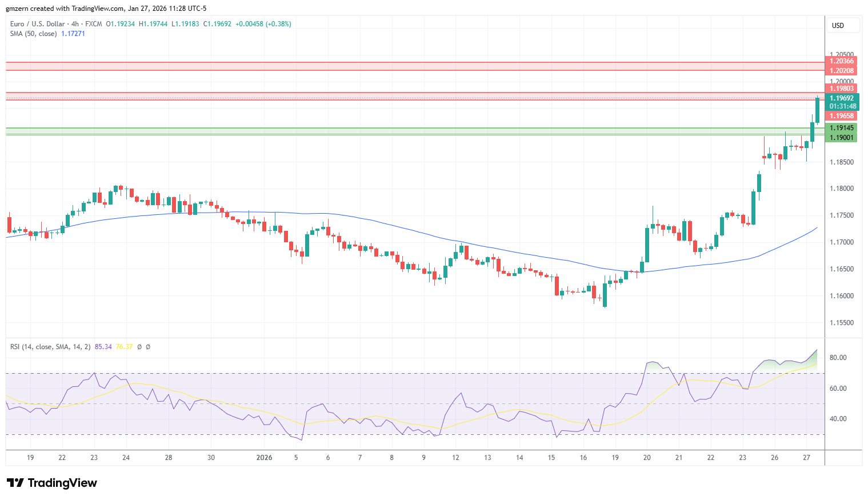
Task: Click the RSI moving average value 76.37
Action: click(x=124, y=347)
